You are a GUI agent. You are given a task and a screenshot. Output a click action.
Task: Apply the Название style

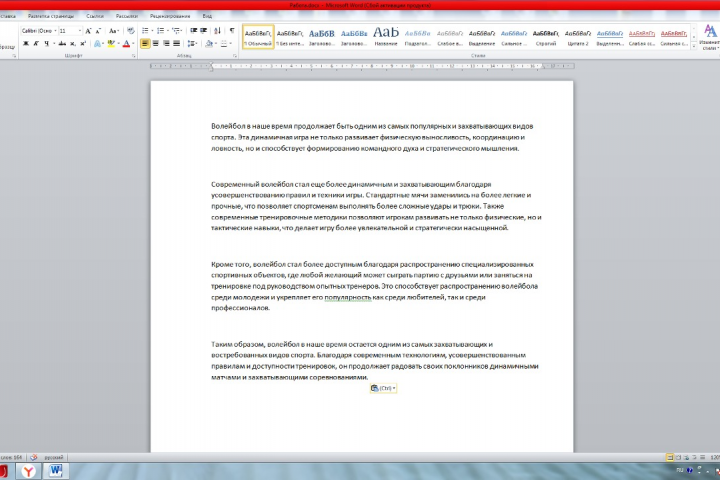(x=386, y=37)
